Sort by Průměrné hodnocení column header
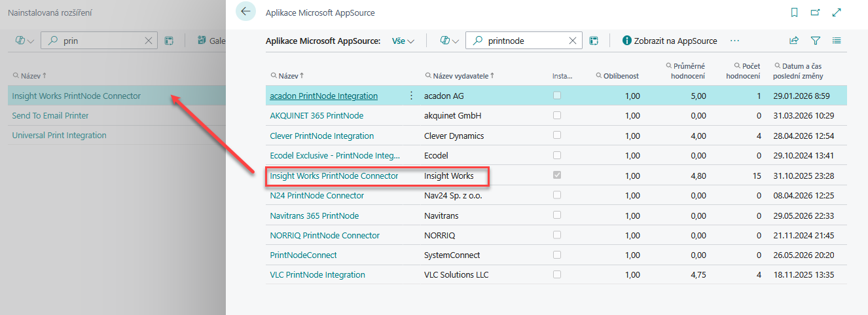Image resolution: width=868 pixels, height=315 pixels. (685, 71)
